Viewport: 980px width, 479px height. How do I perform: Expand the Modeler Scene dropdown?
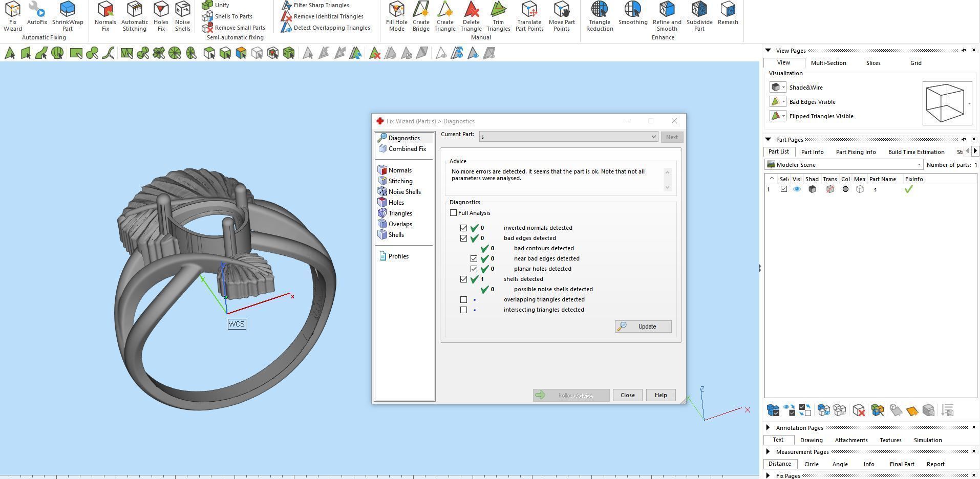[844, 165]
